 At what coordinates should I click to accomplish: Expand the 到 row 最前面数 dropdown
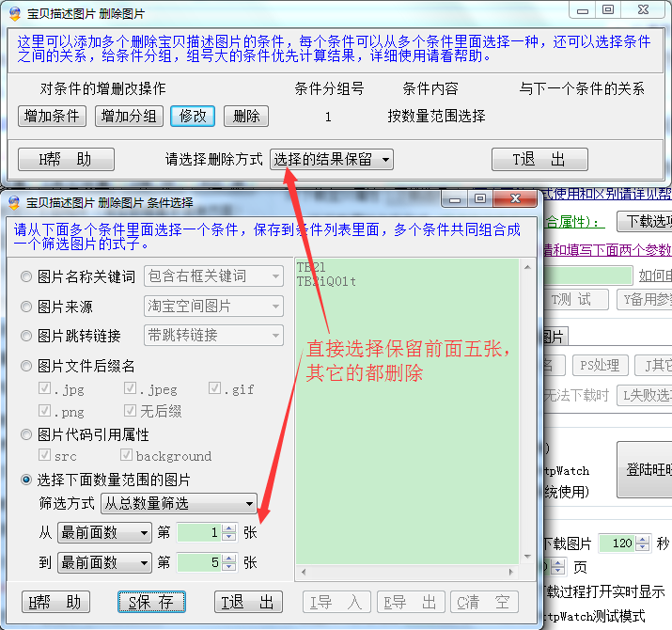(x=103, y=562)
